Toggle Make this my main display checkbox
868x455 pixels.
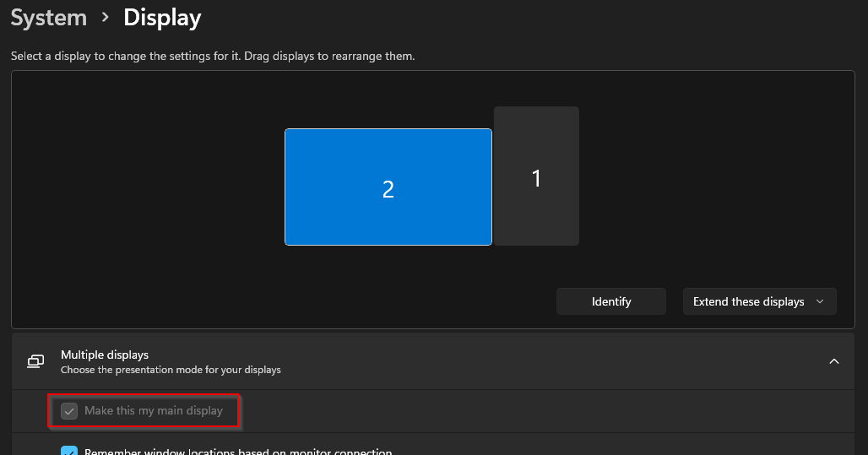70,411
